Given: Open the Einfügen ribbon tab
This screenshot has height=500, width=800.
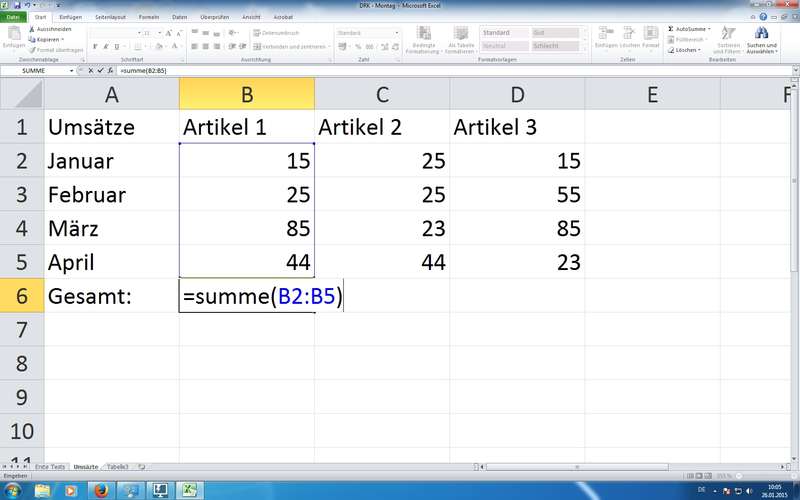Looking at the screenshot, I should coord(70,17).
